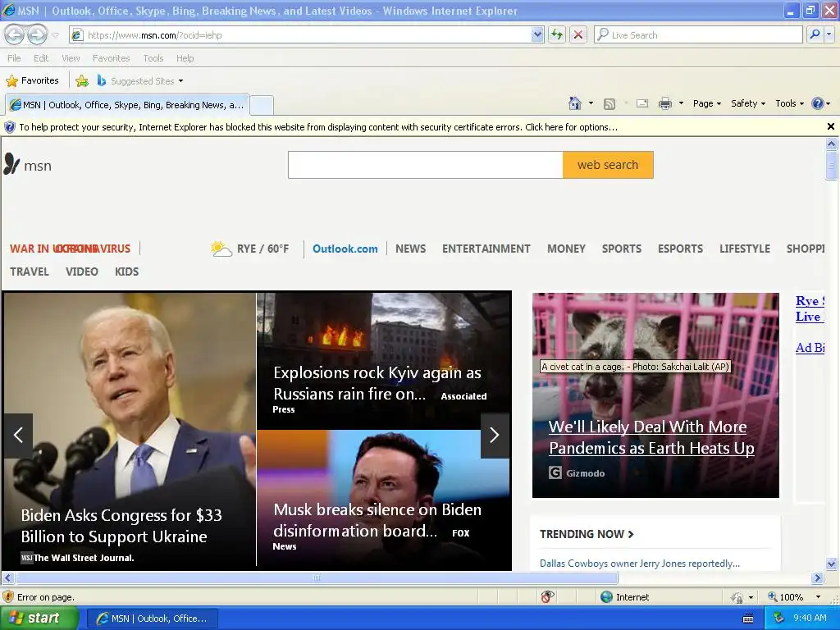
Task: Go to the ESPORTS section
Action: coord(680,249)
